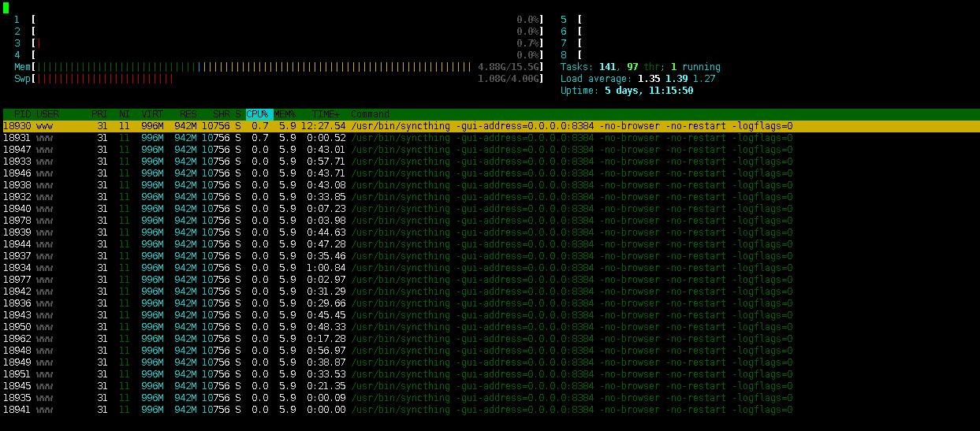Select process row with PID 18931

(398, 138)
